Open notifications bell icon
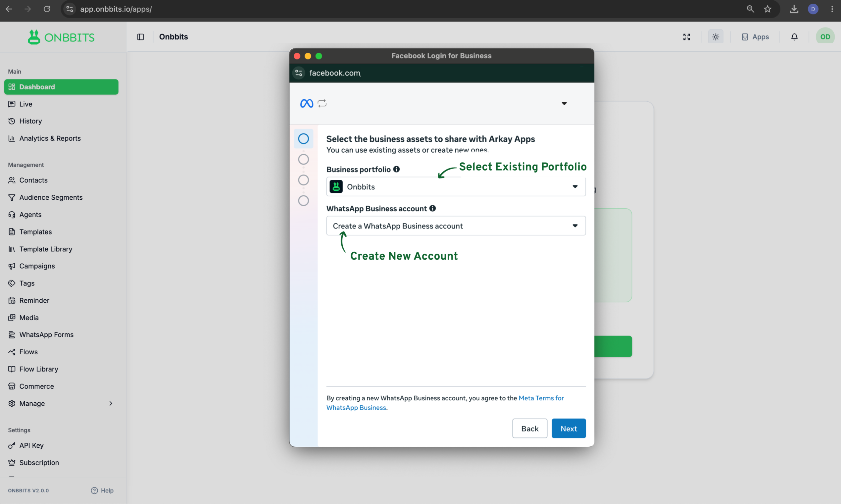This screenshot has height=504, width=841. (x=795, y=37)
